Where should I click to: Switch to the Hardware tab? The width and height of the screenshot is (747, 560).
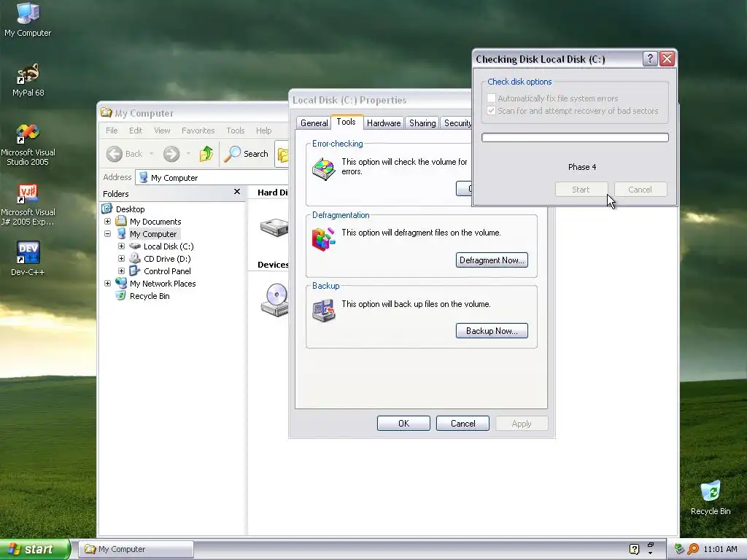pos(384,122)
